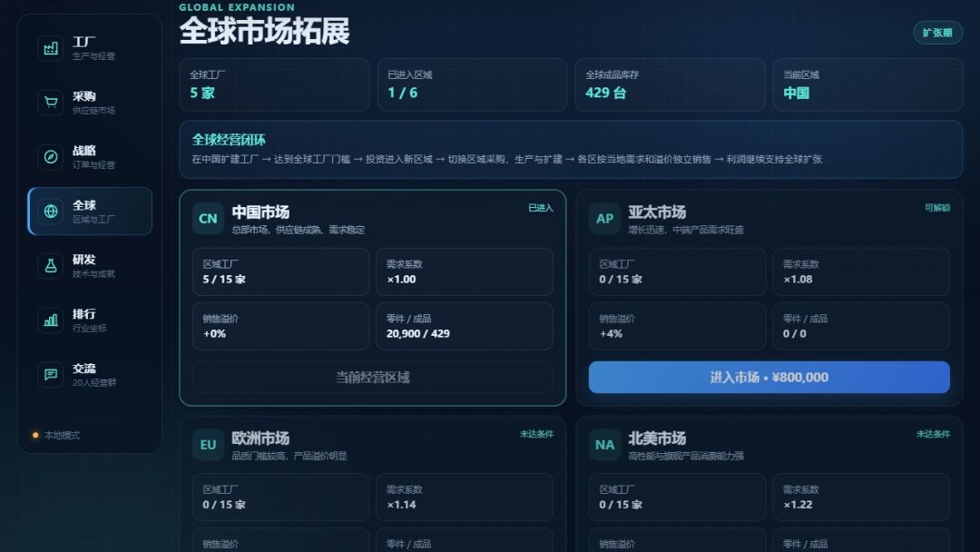Click Asia-Pacific 销售溢价 +4% cell

click(x=678, y=326)
